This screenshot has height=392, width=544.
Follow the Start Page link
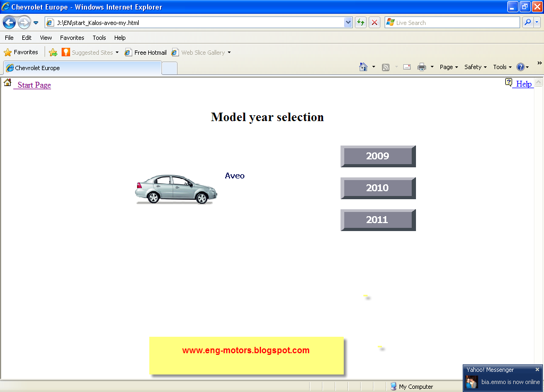point(34,85)
